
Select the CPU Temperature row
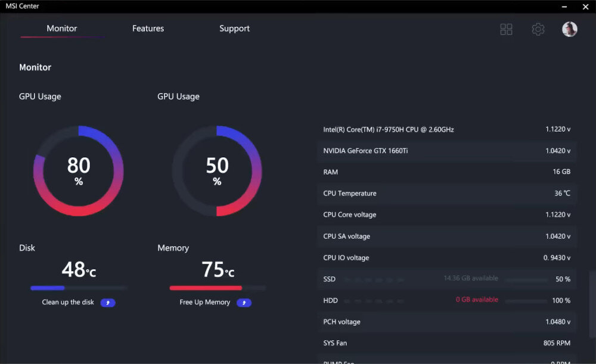coord(447,194)
